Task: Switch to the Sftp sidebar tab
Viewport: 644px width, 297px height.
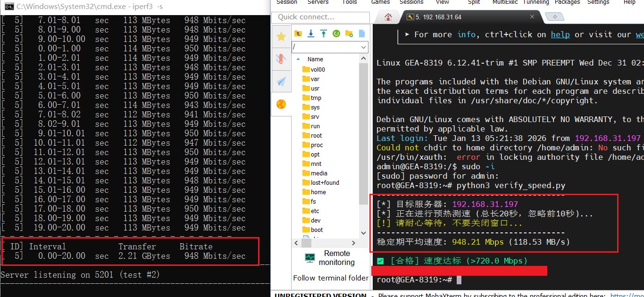Action: [x=281, y=104]
